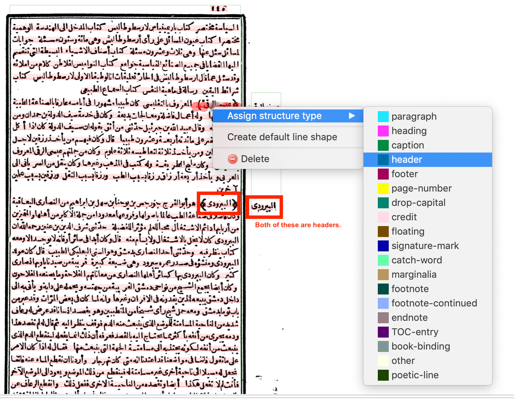Screen dimensions: 514x420
Task: Click the brown floating swatch icon
Action: click(383, 231)
